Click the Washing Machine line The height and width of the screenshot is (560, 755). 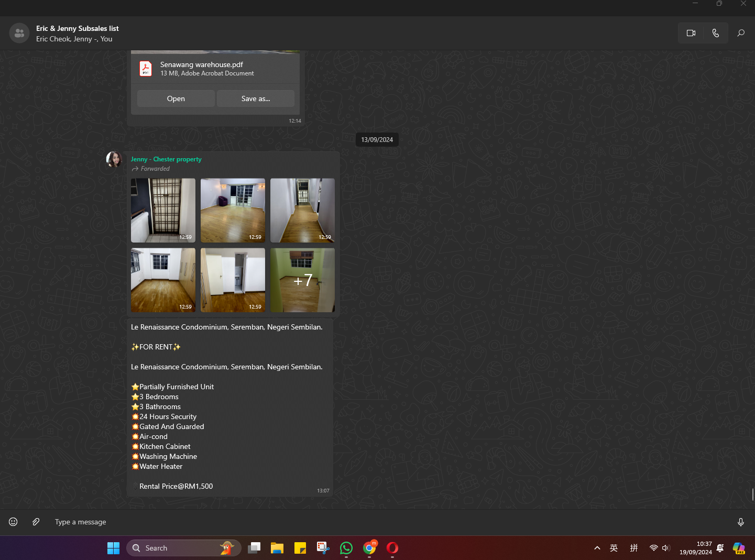tap(164, 456)
